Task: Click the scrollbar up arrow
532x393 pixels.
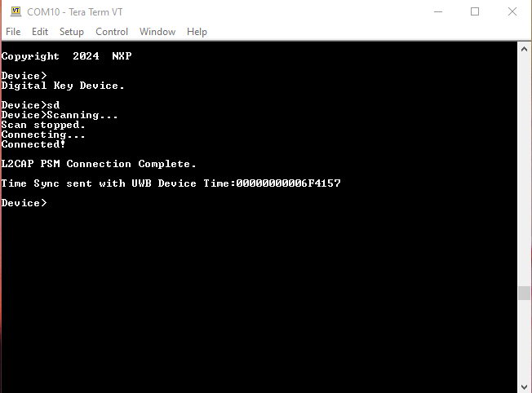Action: pos(525,49)
